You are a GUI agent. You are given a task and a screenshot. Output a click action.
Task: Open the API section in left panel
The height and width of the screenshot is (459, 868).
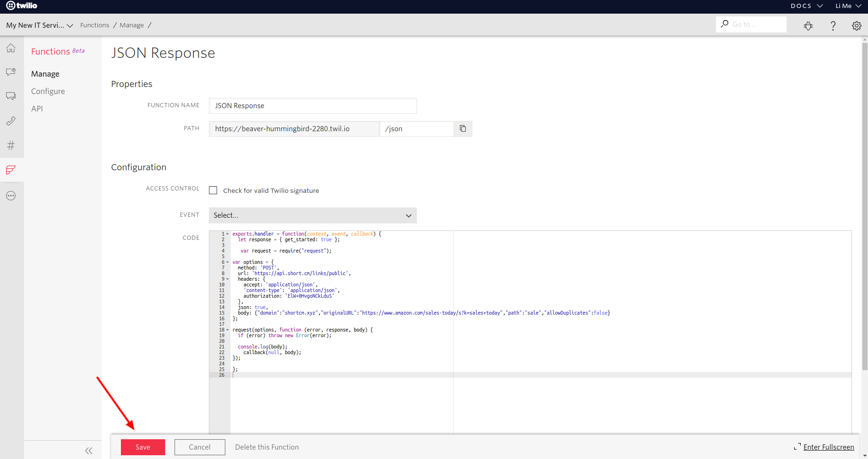coord(37,108)
